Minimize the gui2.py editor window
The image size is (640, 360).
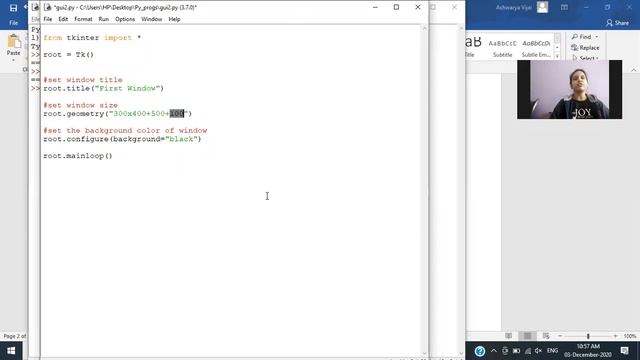(375, 7)
